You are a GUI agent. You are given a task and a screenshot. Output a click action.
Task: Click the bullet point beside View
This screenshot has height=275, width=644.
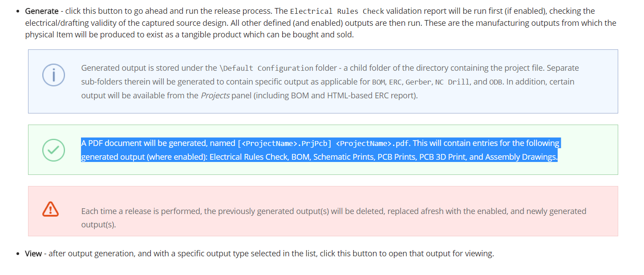coord(17,254)
